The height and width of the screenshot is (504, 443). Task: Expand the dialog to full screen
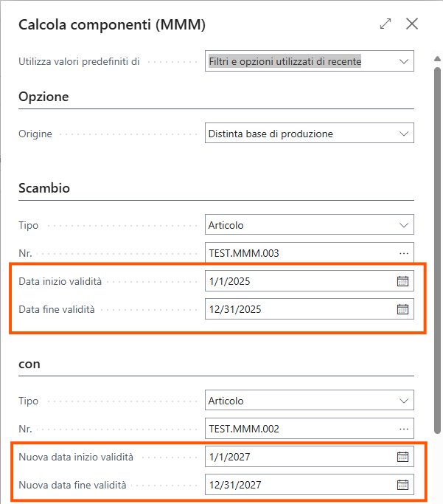point(386,24)
